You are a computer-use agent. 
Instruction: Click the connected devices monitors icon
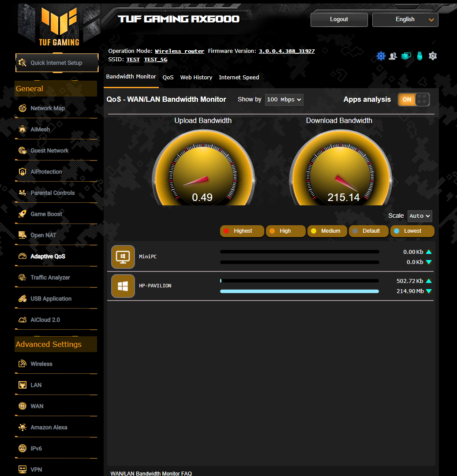pyautogui.click(x=406, y=56)
